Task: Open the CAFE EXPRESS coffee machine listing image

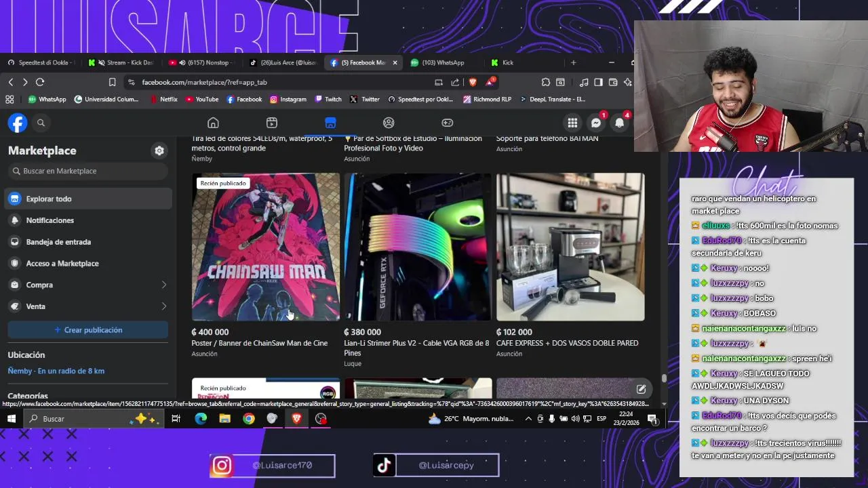Action: pyautogui.click(x=570, y=247)
